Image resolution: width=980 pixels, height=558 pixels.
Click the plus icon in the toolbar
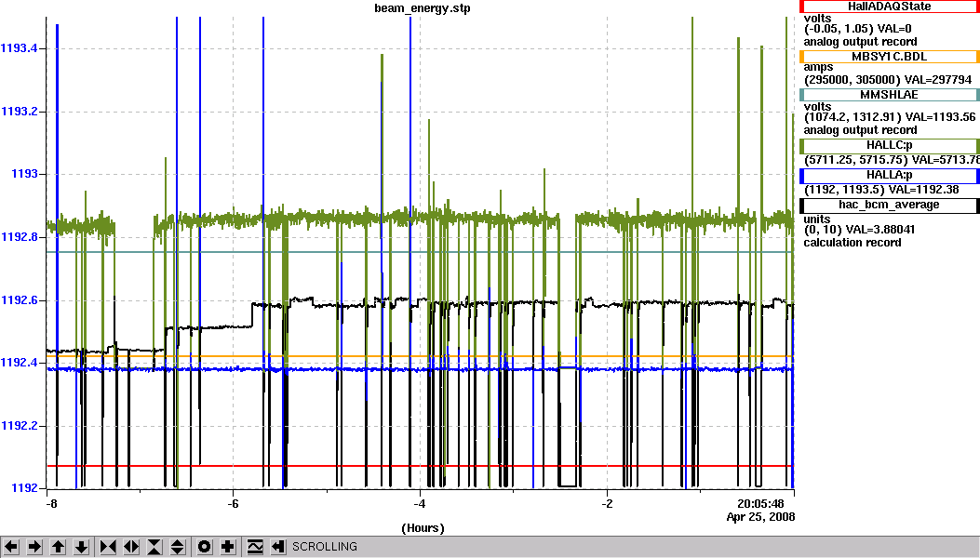coord(228,547)
